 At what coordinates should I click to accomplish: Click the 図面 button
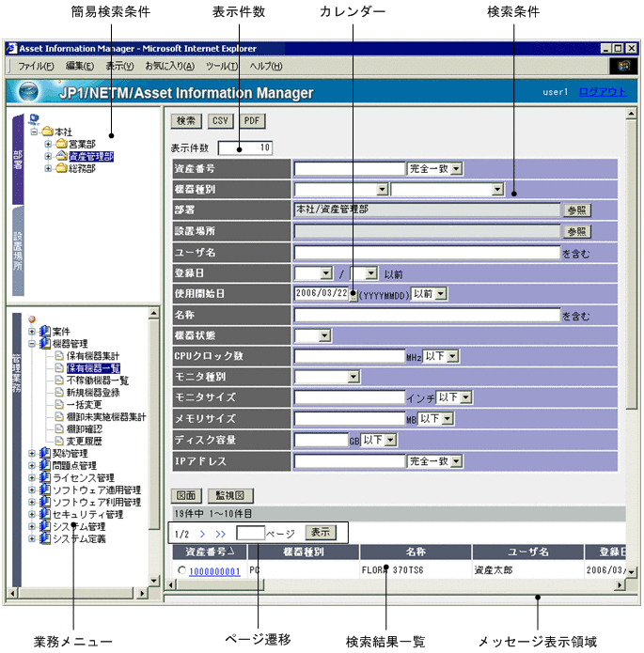[186, 495]
